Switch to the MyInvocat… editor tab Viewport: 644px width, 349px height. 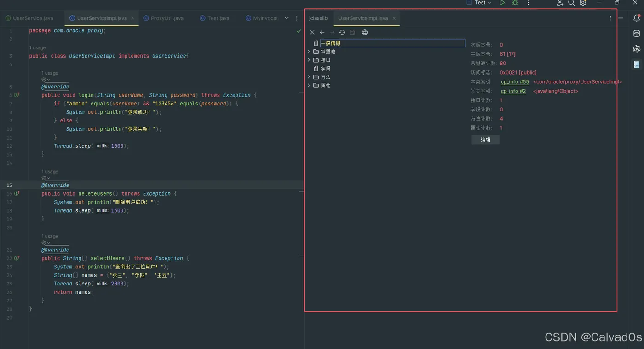tap(261, 18)
